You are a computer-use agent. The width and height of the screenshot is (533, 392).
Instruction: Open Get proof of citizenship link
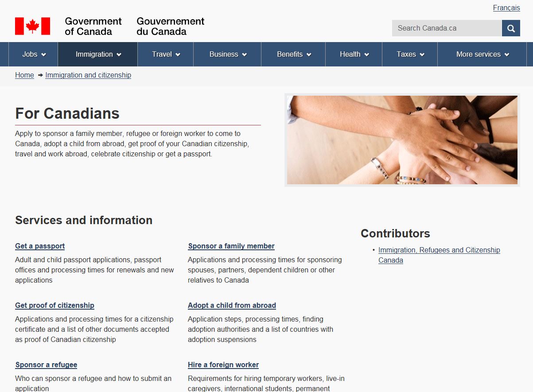point(54,306)
